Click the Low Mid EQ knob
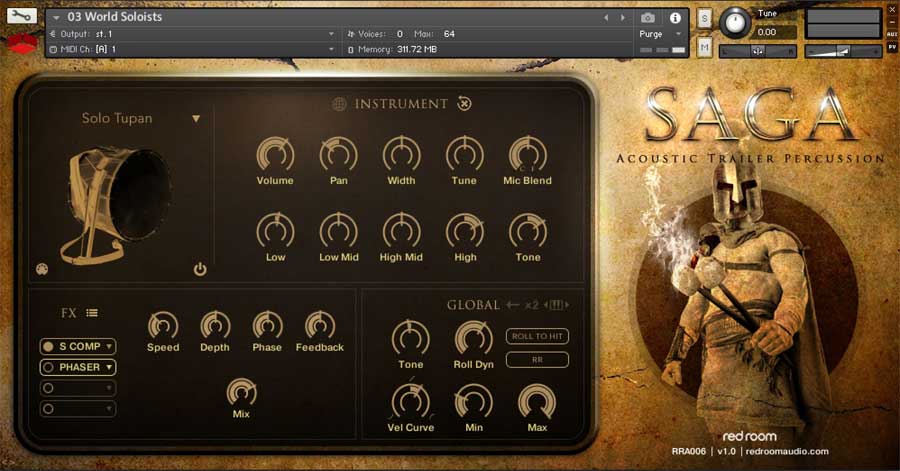This screenshot has height=471, width=900. click(338, 231)
